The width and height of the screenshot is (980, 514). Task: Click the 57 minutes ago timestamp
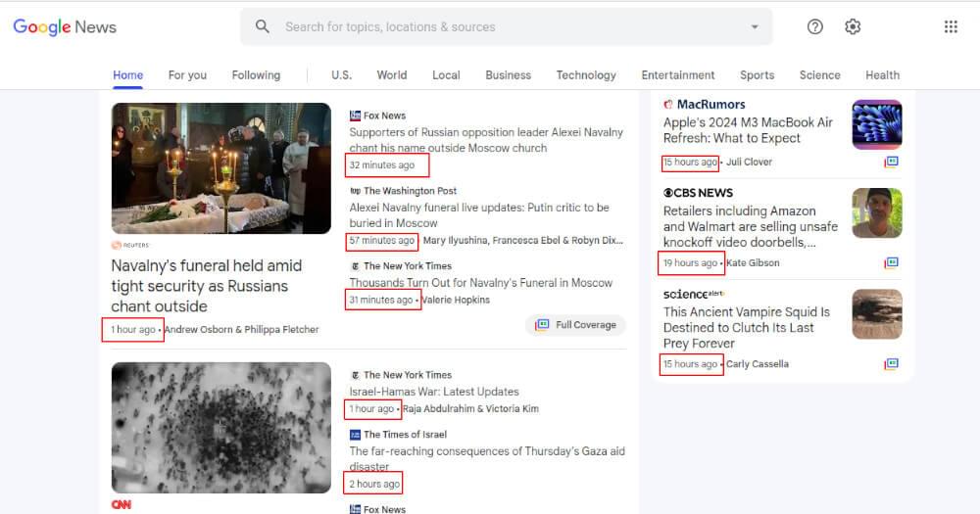(x=382, y=241)
